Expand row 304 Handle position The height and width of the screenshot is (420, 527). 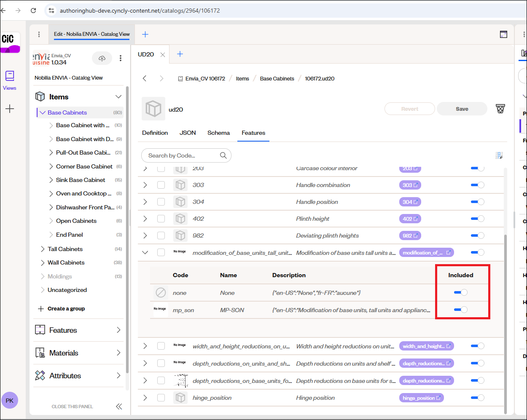point(145,202)
